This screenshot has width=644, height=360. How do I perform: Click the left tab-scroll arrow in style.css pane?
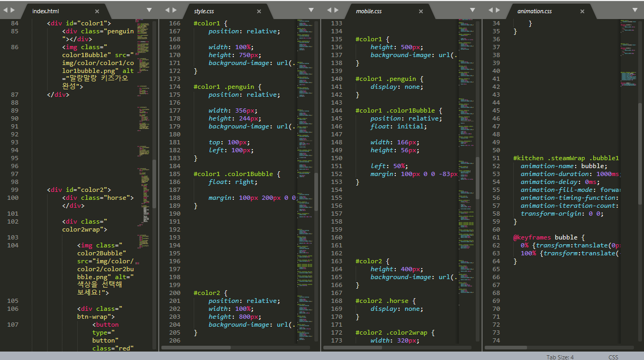(x=167, y=10)
